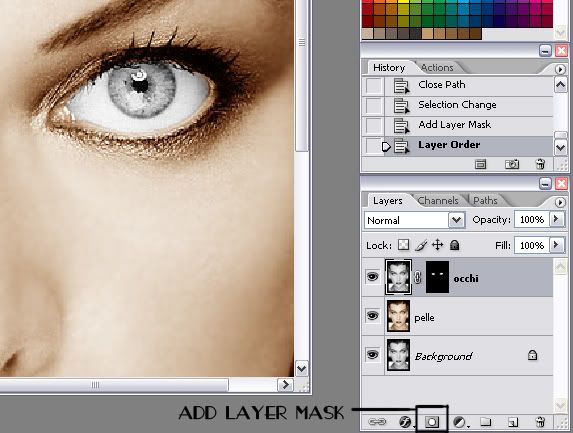Image resolution: width=573 pixels, height=433 pixels.
Task: Delete the current history state
Action: point(540,164)
